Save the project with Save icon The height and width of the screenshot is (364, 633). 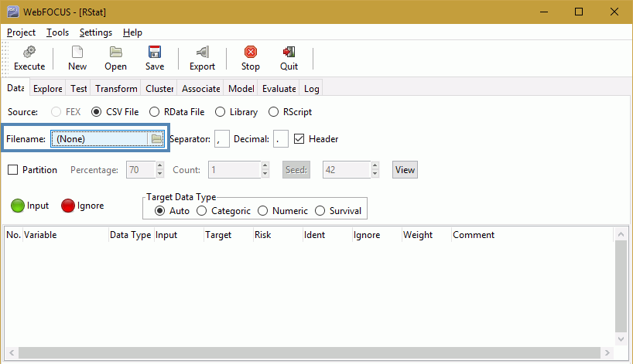point(155,59)
